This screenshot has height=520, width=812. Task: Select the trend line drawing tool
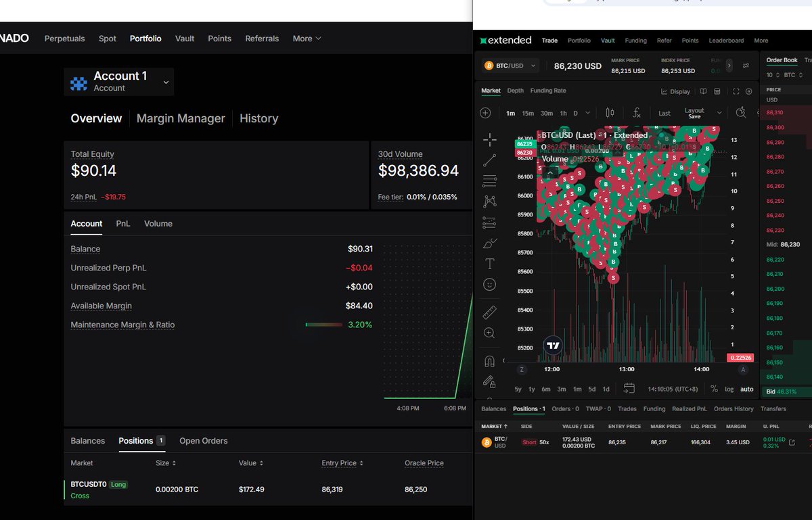(490, 160)
